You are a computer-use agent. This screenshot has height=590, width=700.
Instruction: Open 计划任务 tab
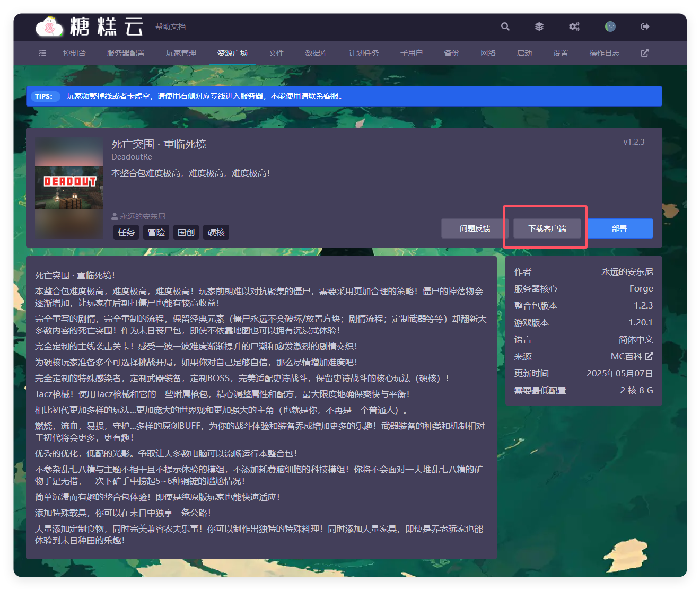[364, 53]
